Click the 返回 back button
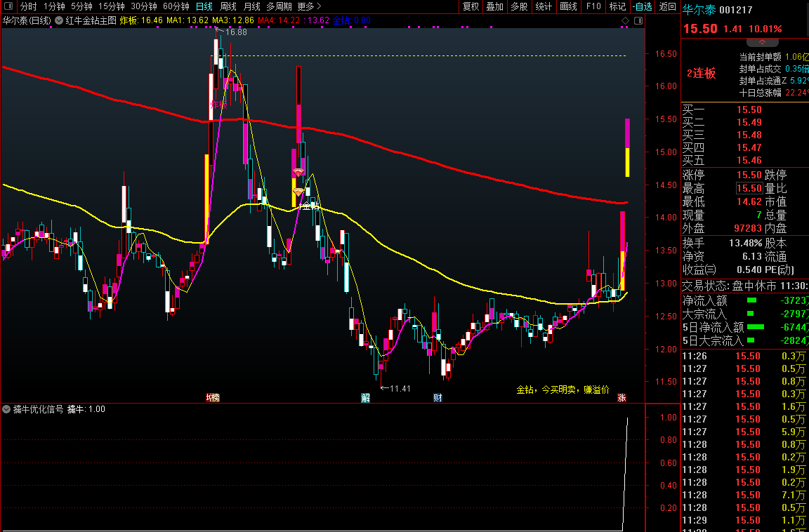 coord(668,6)
